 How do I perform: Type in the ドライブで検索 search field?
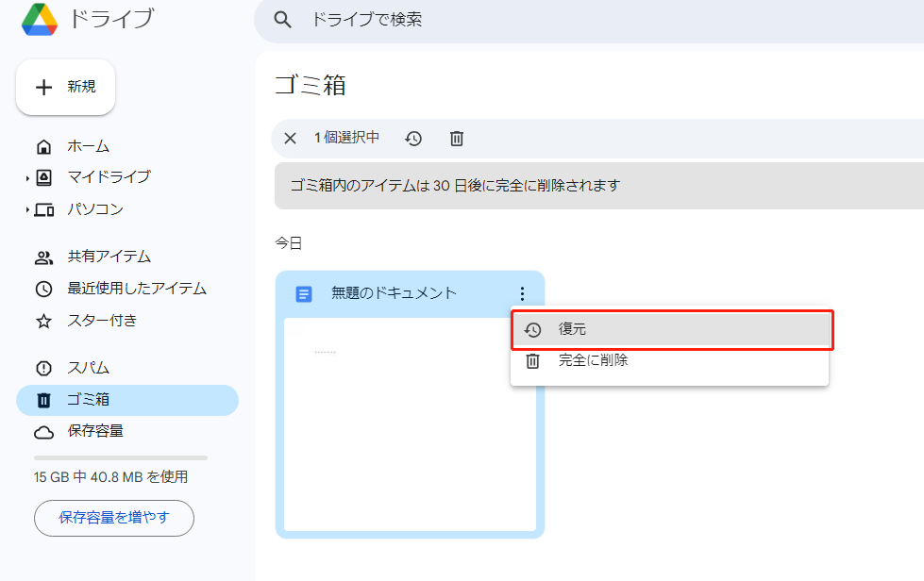pos(566,20)
